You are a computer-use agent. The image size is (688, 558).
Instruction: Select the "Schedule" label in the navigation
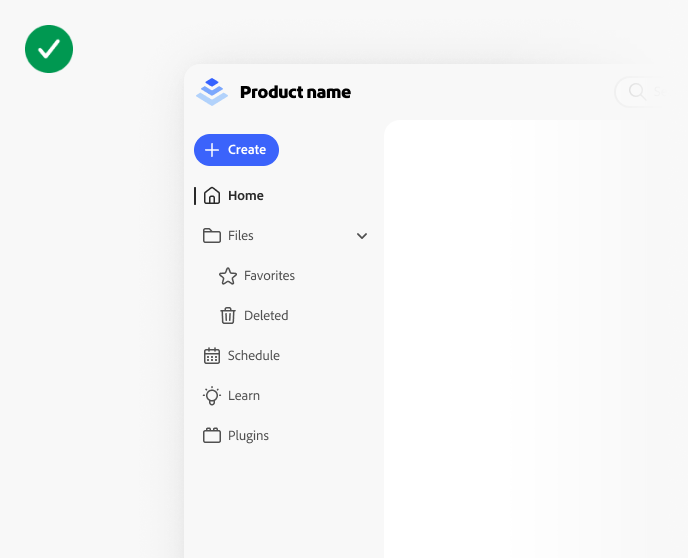click(x=254, y=355)
